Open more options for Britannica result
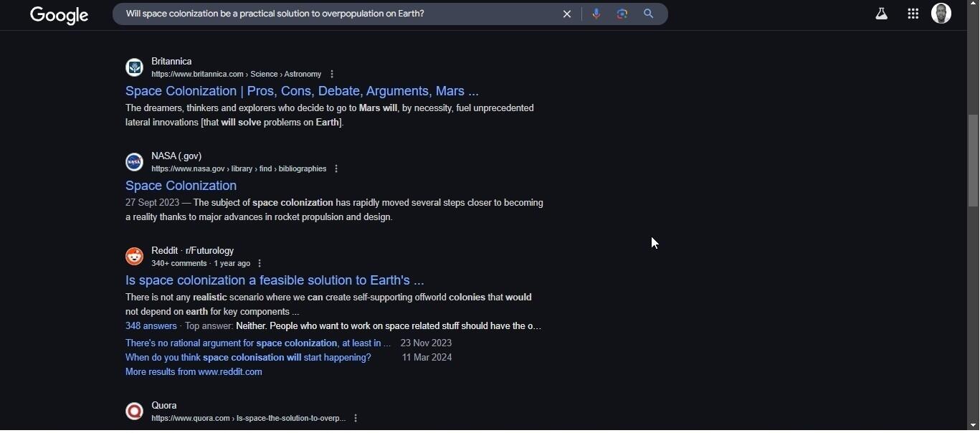The width and height of the screenshot is (980, 433). pos(331,75)
